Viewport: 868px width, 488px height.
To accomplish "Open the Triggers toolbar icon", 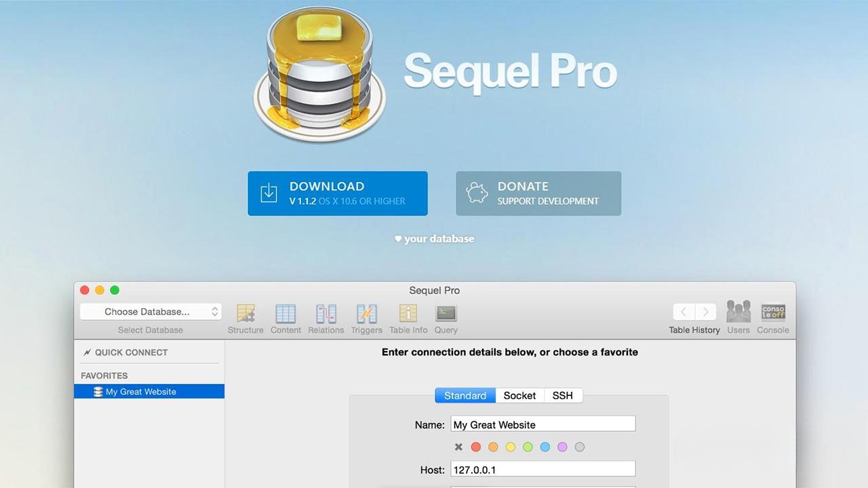I will [366, 314].
